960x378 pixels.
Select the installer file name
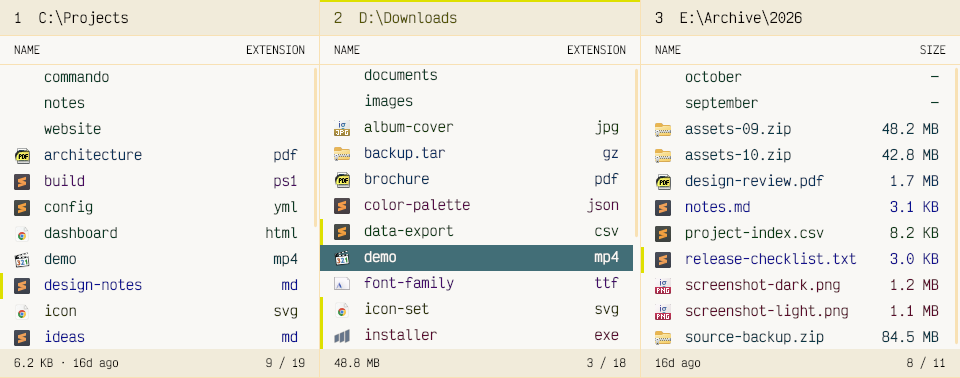tap(401, 336)
